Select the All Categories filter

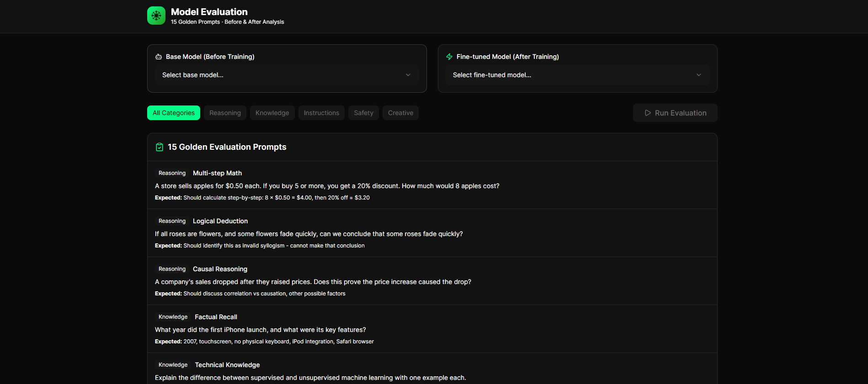point(174,113)
